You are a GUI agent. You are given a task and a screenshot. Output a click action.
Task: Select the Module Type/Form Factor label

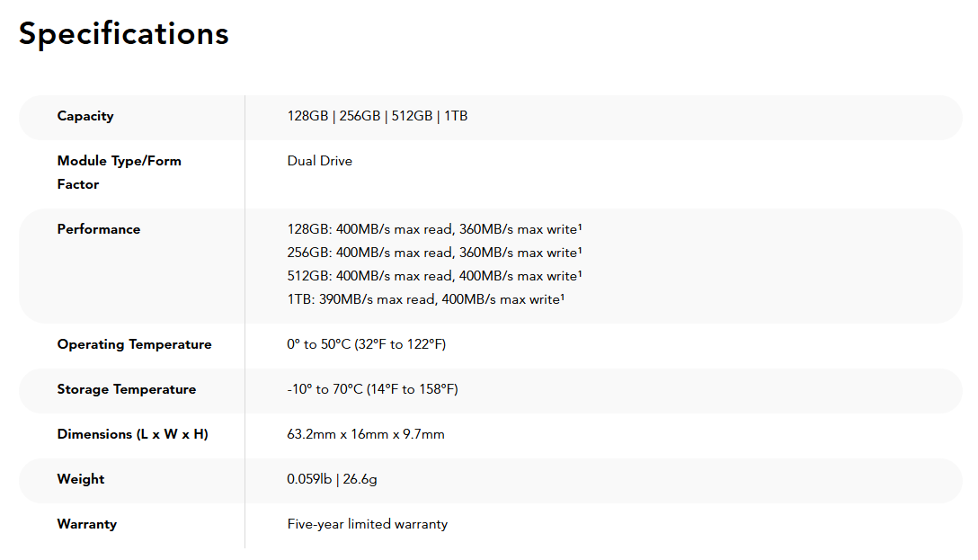tap(120, 172)
